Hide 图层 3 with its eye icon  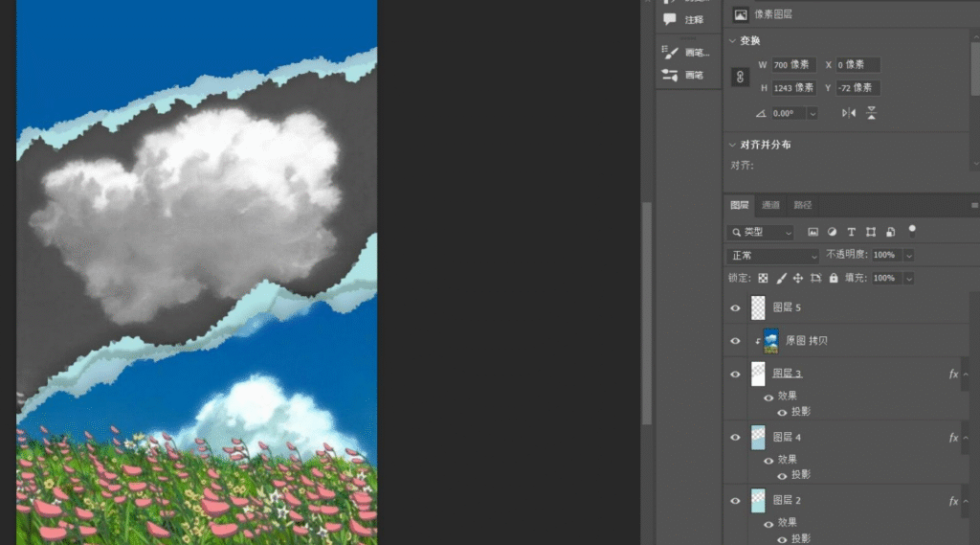[x=735, y=375]
